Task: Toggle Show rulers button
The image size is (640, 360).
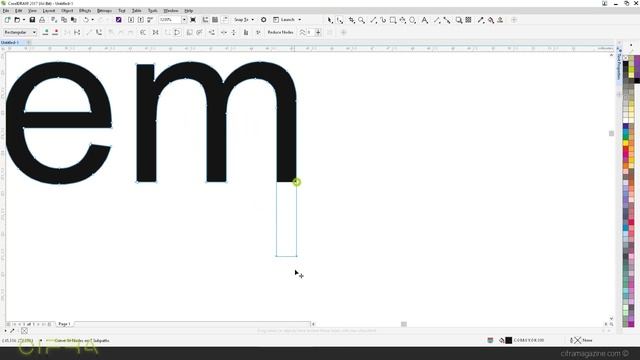Action: [205, 20]
